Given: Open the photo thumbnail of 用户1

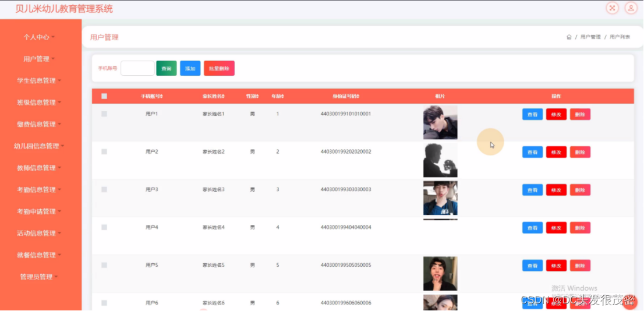Looking at the screenshot, I should (440, 122).
